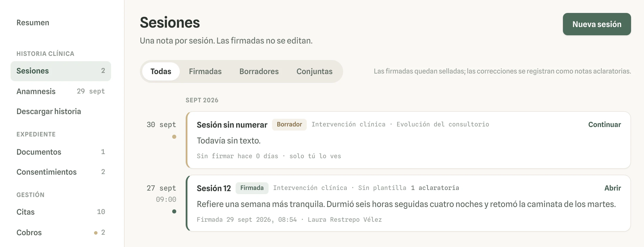Click Continuar on the draft session
The image size is (644, 247).
604,125
